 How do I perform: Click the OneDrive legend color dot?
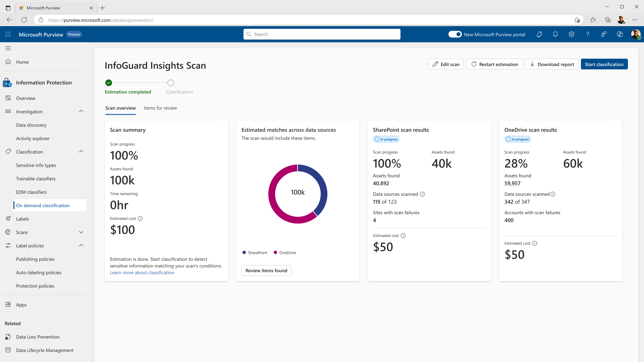tap(275, 253)
